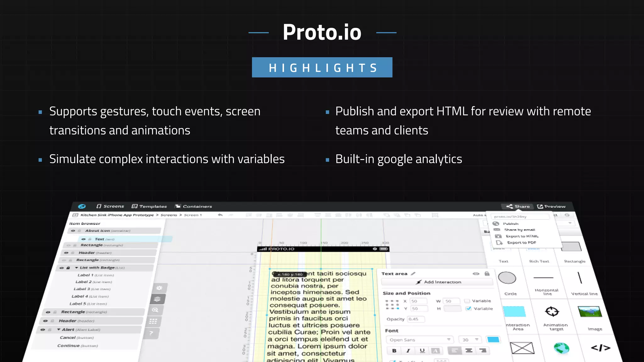Click the text highlight A button
Screen dimensions: 644x362
pos(436,351)
